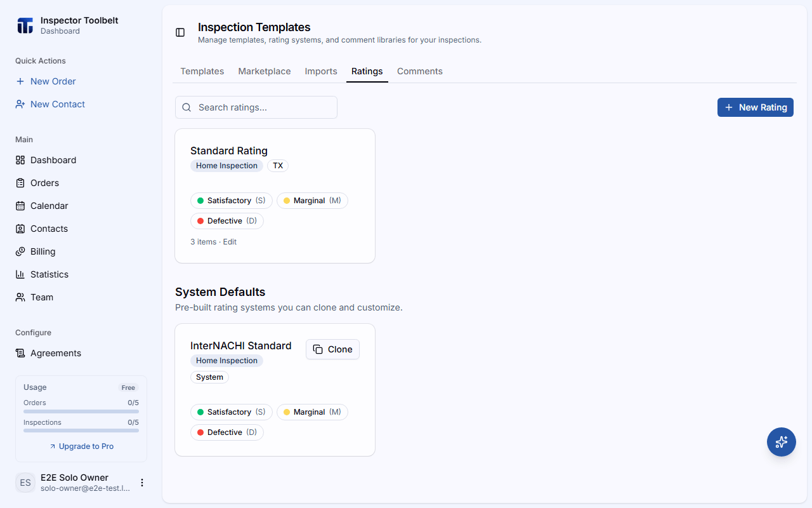Click the magnifier icon in search box
This screenshot has width=812, height=508.
pos(187,107)
